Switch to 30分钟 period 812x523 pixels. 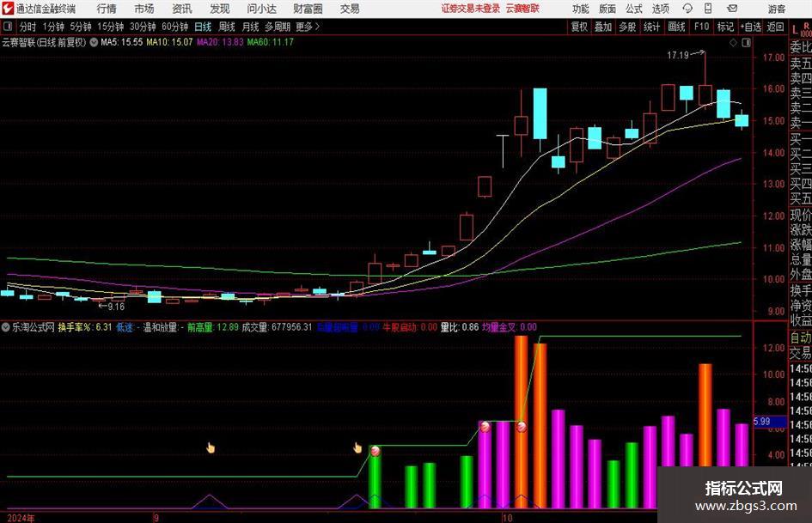tap(143, 27)
